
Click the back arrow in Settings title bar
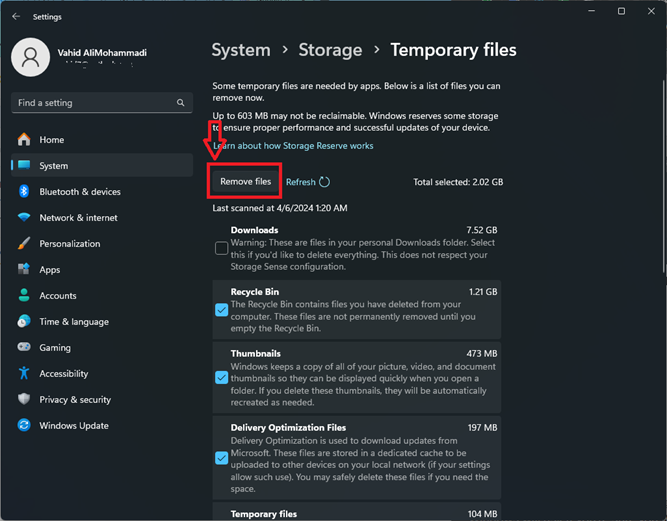tap(16, 16)
